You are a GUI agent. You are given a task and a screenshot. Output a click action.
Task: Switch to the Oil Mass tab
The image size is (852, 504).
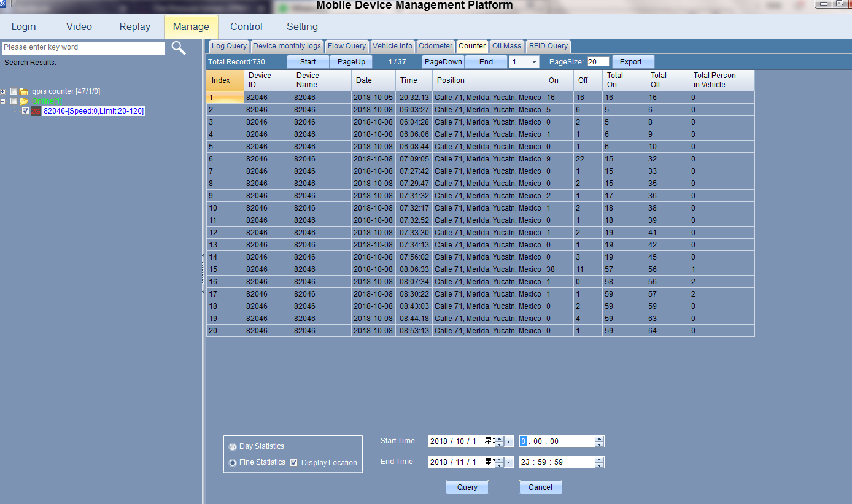506,46
